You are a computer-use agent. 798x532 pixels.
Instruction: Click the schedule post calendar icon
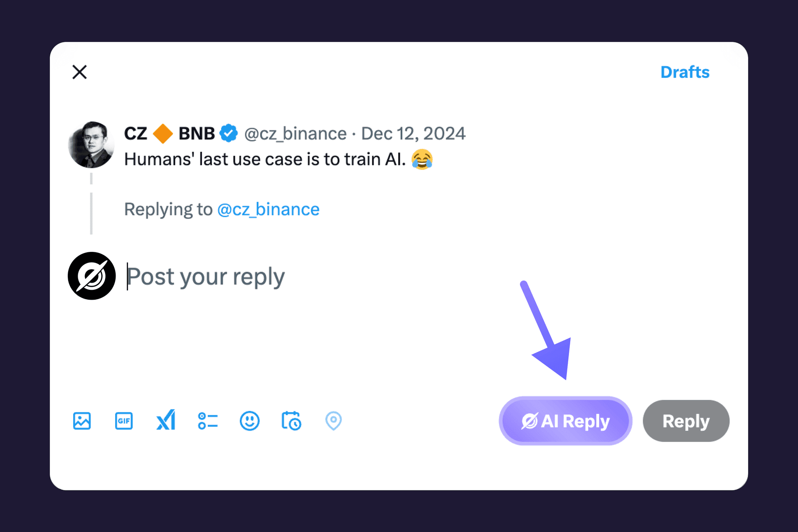tap(291, 421)
